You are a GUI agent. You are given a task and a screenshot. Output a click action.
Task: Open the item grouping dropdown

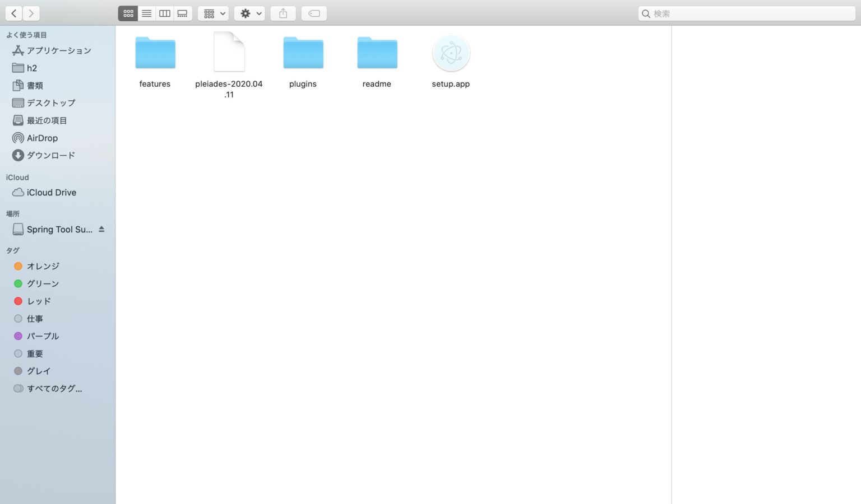click(x=213, y=13)
